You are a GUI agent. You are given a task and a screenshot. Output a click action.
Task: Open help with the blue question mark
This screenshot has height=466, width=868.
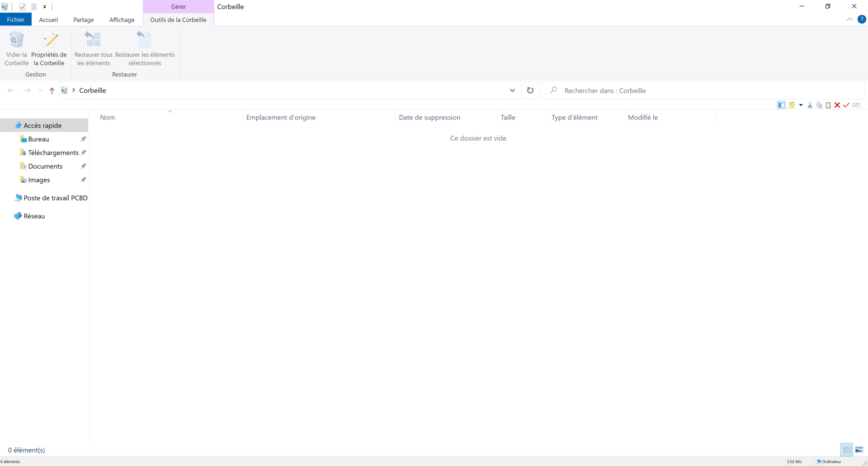tap(862, 19)
